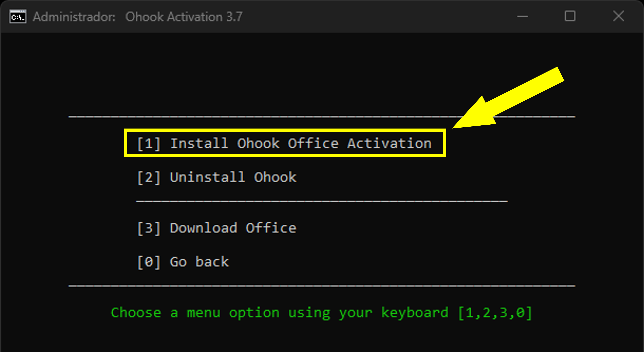Click the 'Ohook Activation 3.7' window title
Viewport: 644px width, 352px height.
point(184,17)
